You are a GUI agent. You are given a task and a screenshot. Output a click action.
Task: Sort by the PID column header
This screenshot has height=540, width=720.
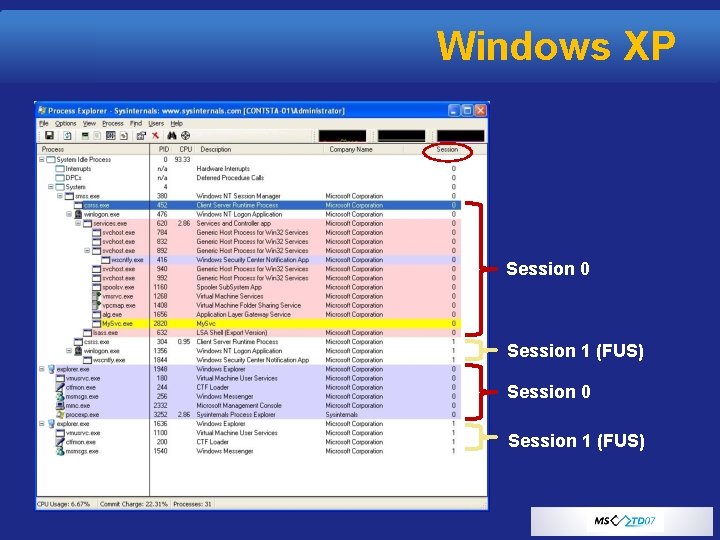pos(161,150)
